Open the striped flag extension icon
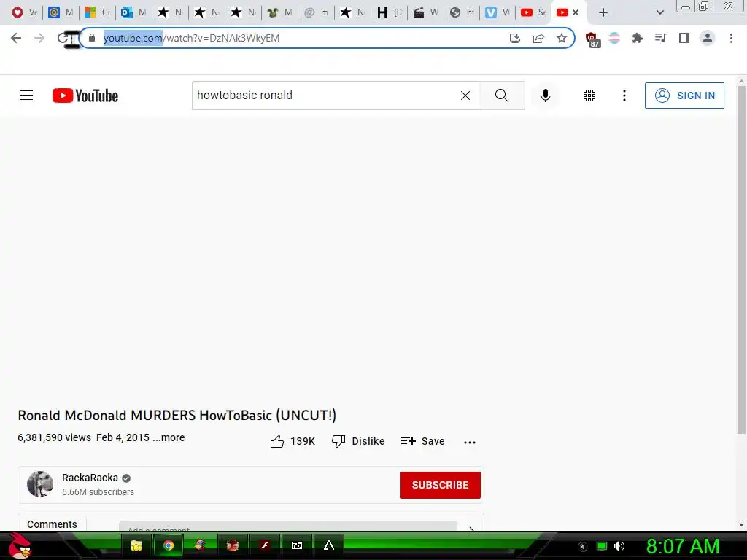The width and height of the screenshot is (747, 560). click(x=614, y=38)
